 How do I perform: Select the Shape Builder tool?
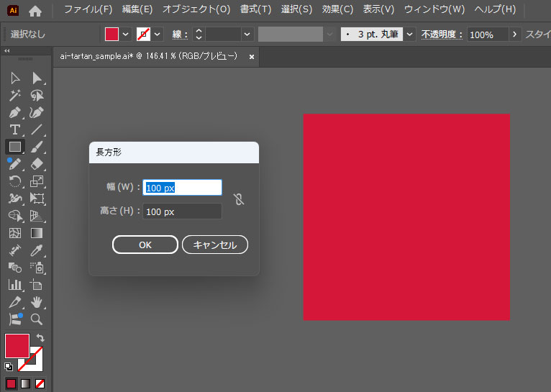coord(15,215)
